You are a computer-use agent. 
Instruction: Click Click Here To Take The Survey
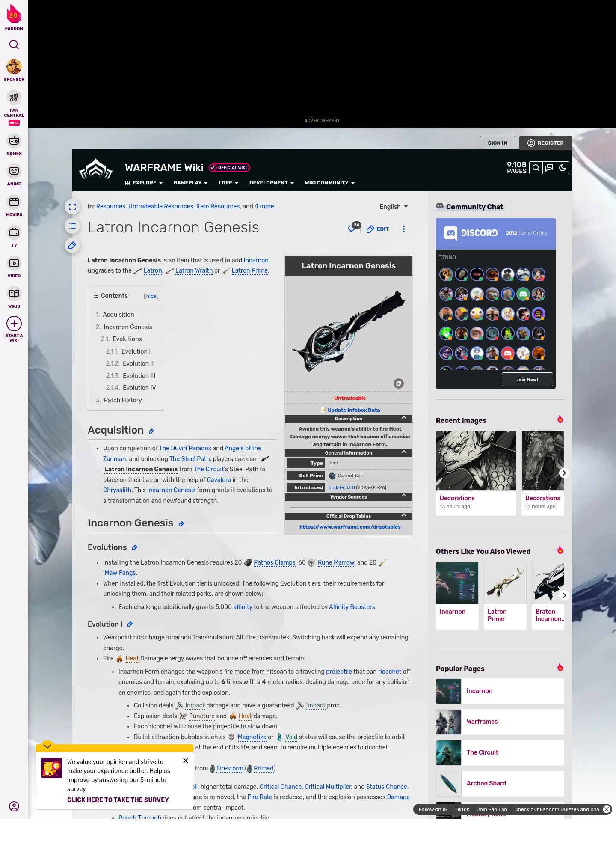(118, 800)
